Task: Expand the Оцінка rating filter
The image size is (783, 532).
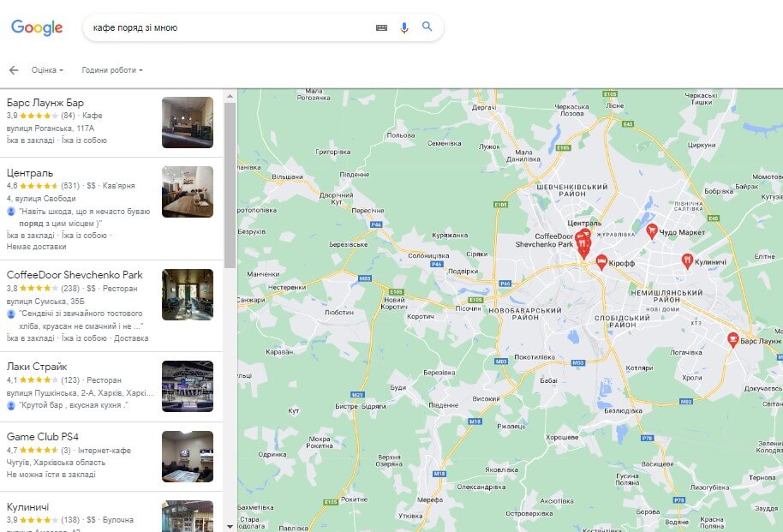Action: (47, 70)
